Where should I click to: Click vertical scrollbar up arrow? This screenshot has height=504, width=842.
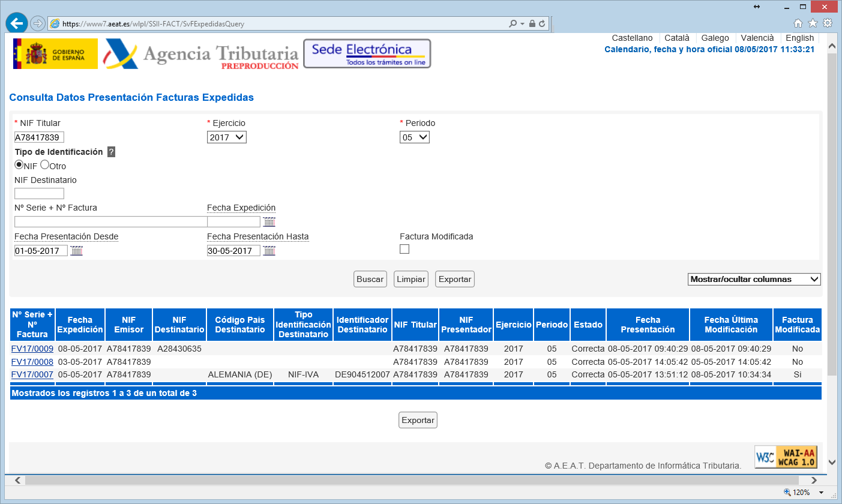tap(831, 46)
